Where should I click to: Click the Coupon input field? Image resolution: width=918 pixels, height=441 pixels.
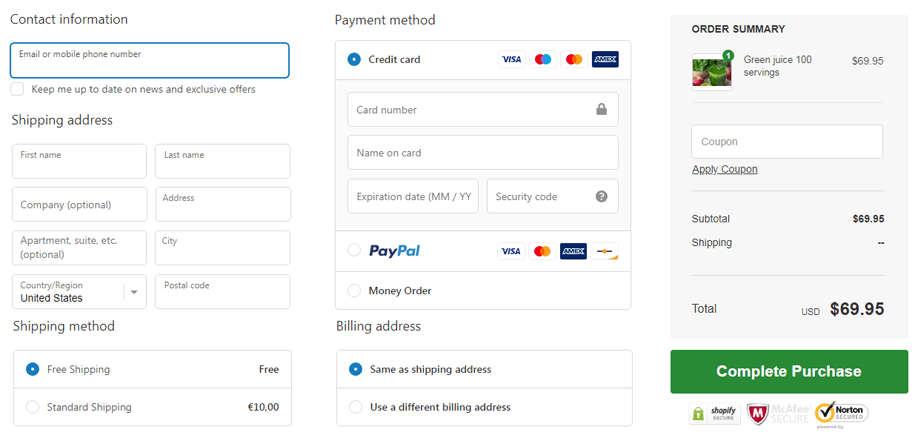click(x=786, y=142)
